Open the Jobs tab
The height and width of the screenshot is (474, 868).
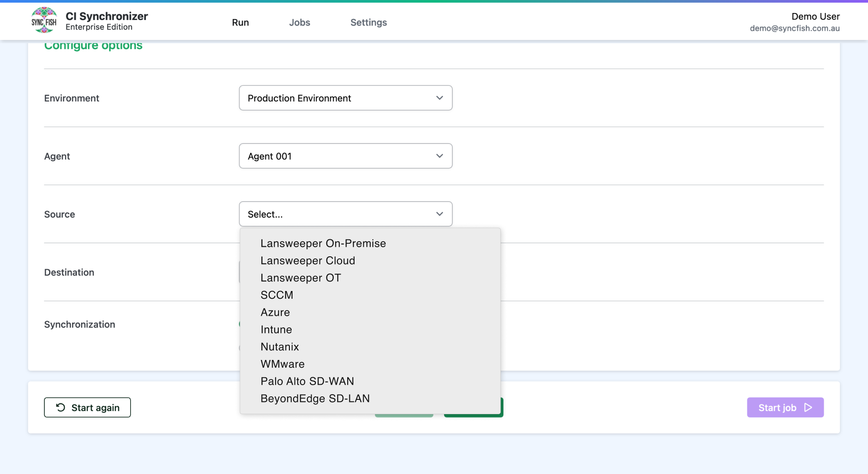tap(299, 23)
